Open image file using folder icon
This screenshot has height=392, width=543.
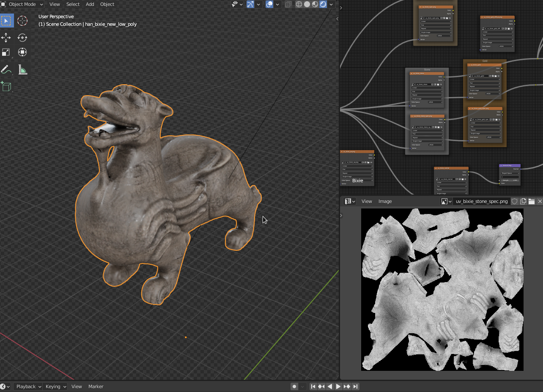click(x=532, y=201)
